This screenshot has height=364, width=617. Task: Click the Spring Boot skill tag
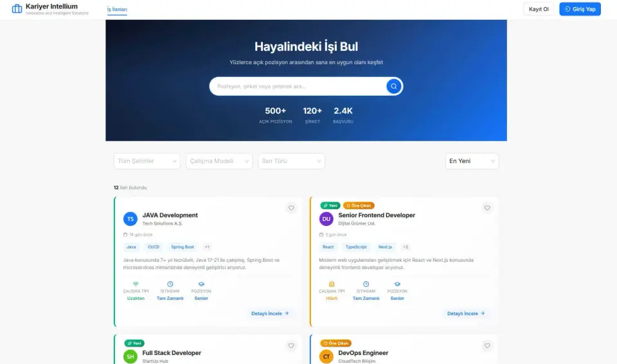point(182,247)
